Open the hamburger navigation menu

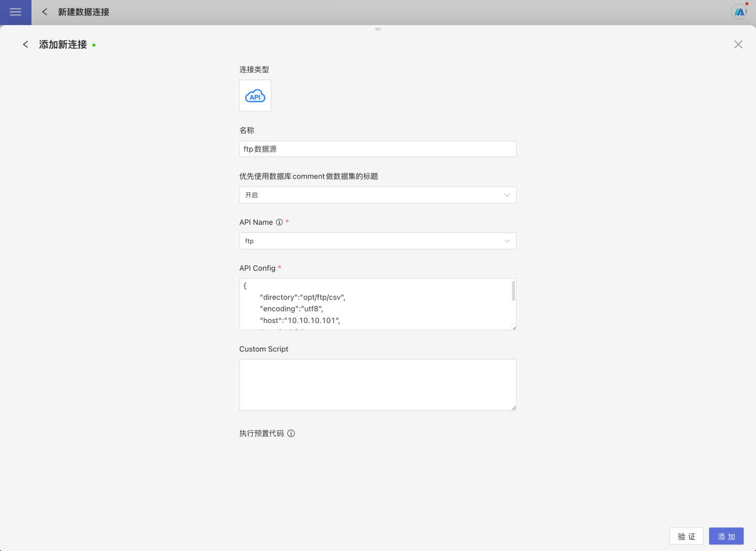[16, 12]
